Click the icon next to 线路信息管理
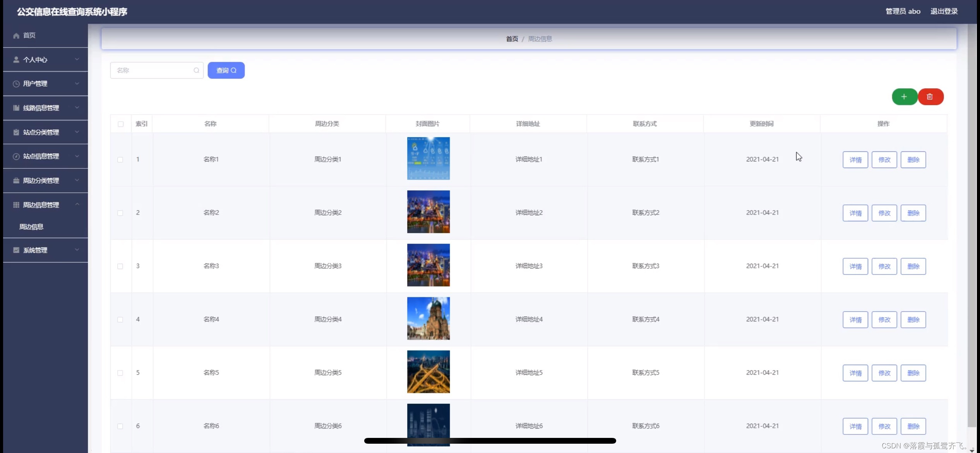The width and height of the screenshot is (980, 453). click(16, 108)
